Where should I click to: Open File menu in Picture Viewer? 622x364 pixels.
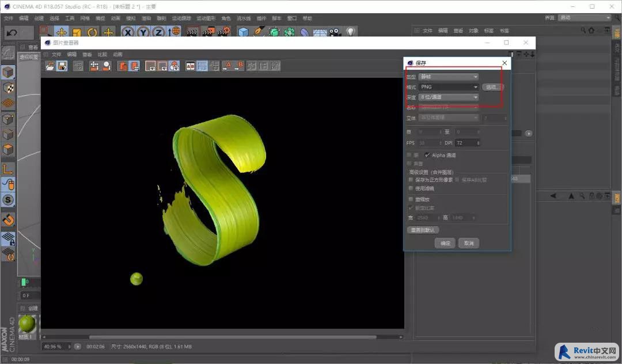pyautogui.click(x=56, y=54)
